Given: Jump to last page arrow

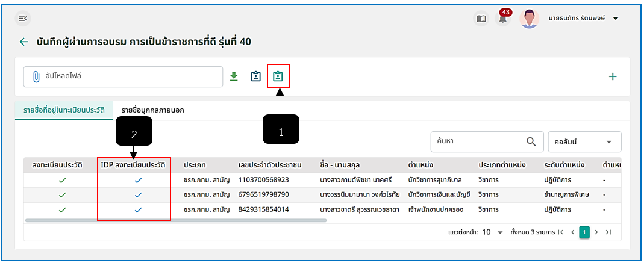Looking at the screenshot, I should click(608, 232).
